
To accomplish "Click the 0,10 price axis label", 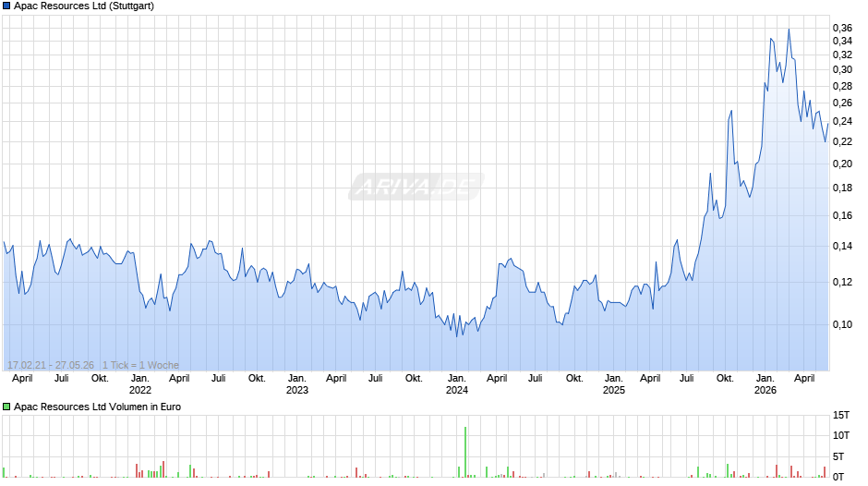I will (x=842, y=324).
